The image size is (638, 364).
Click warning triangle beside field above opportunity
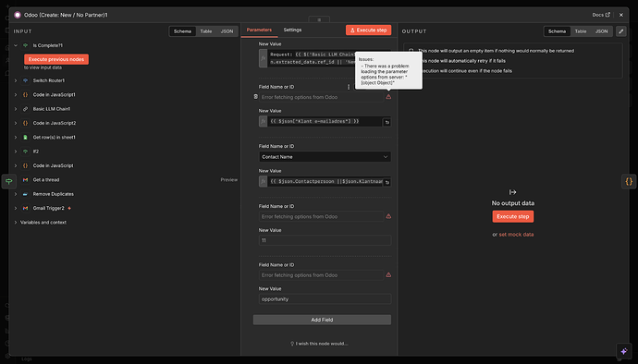point(388,275)
